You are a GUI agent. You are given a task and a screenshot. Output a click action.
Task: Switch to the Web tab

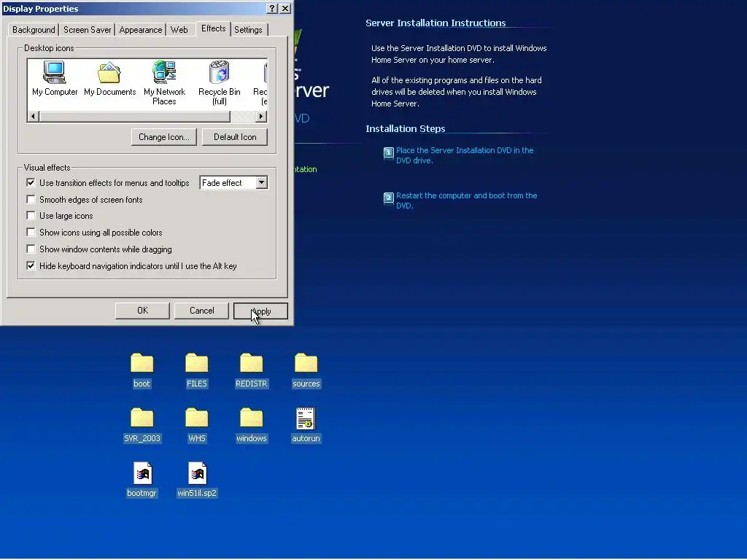coord(179,29)
